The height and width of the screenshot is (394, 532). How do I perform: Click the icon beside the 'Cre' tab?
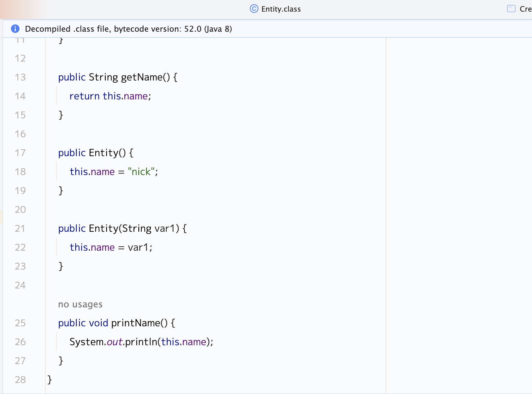pyautogui.click(x=511, y=9)
